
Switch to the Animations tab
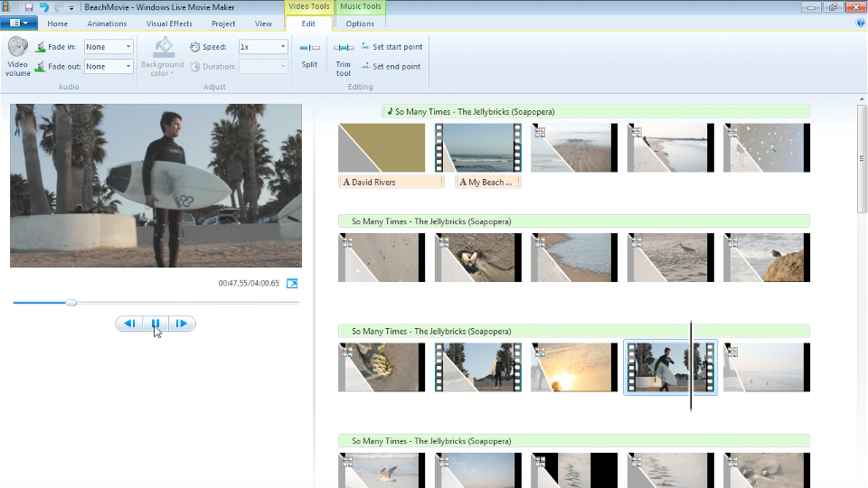(x=107, y=23)
